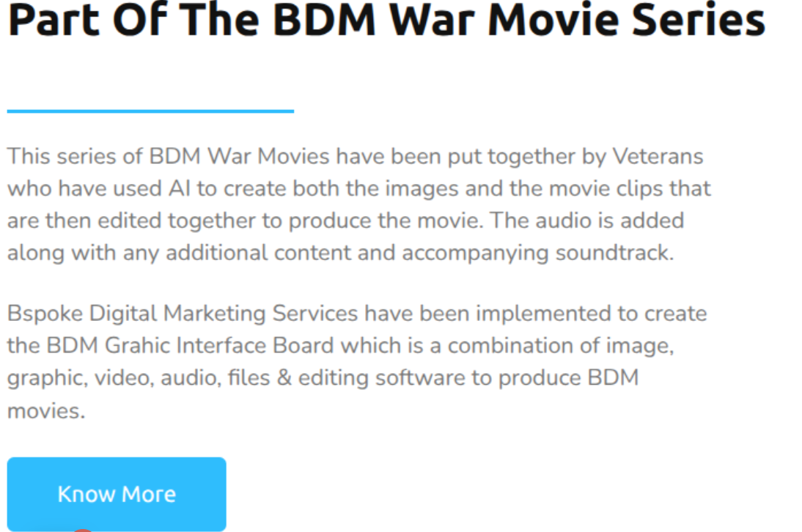
Task: Click the word "AI" in the first paragraph
Action: coord(180,188)
